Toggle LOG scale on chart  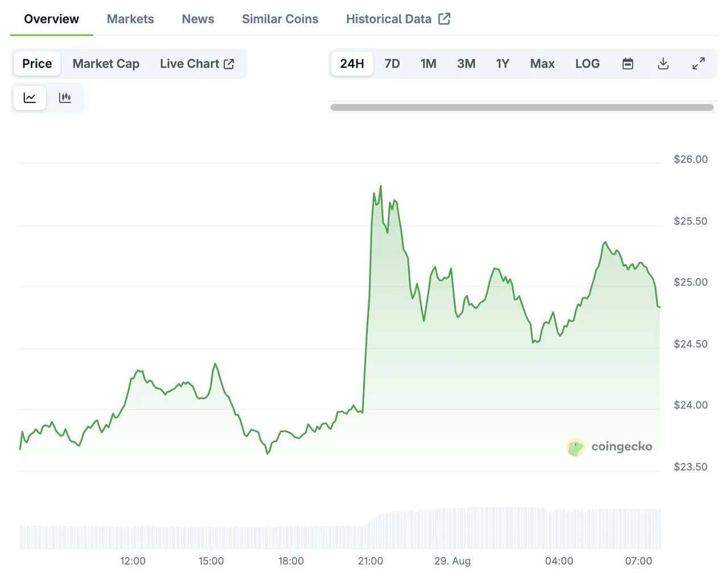click(587, 64)
